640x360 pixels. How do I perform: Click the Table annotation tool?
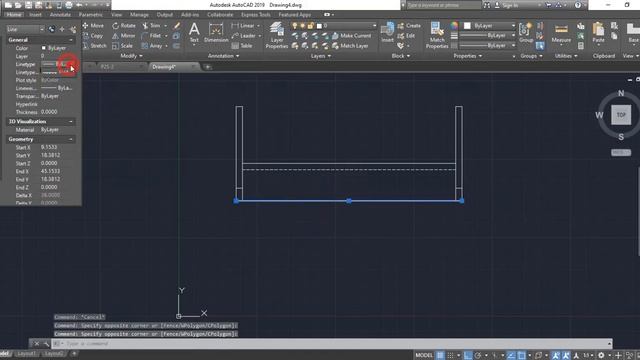click(x=242, y=46)
